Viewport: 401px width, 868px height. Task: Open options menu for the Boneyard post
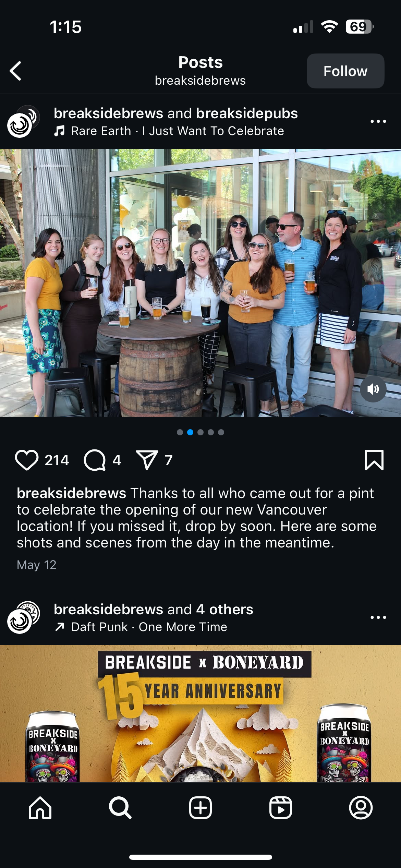point(378,617)
